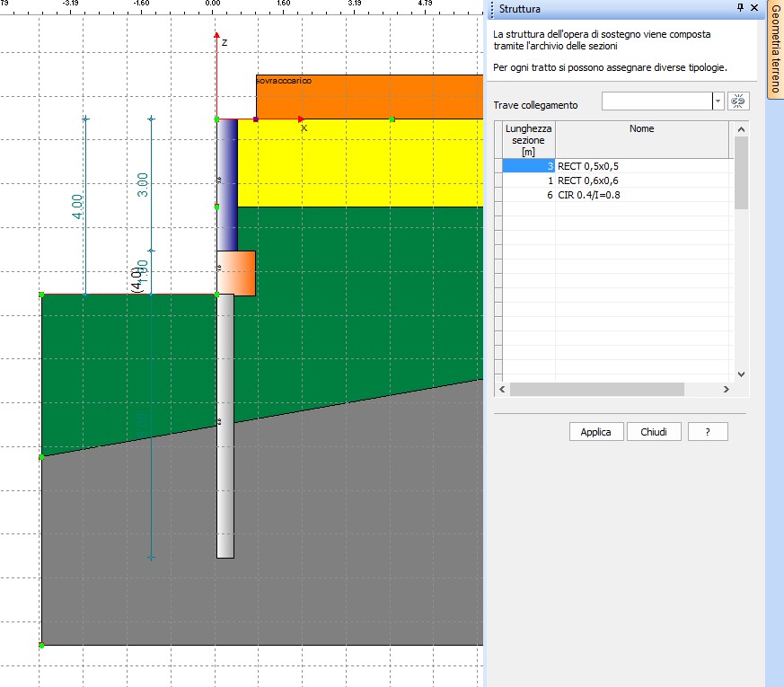Screen dimensions: 784x687
Task: Open help with the question mark button
Action: click(708, 432)
